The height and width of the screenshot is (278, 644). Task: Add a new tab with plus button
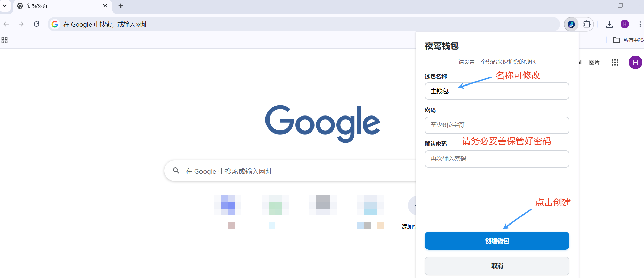click(x=120, y=6)
